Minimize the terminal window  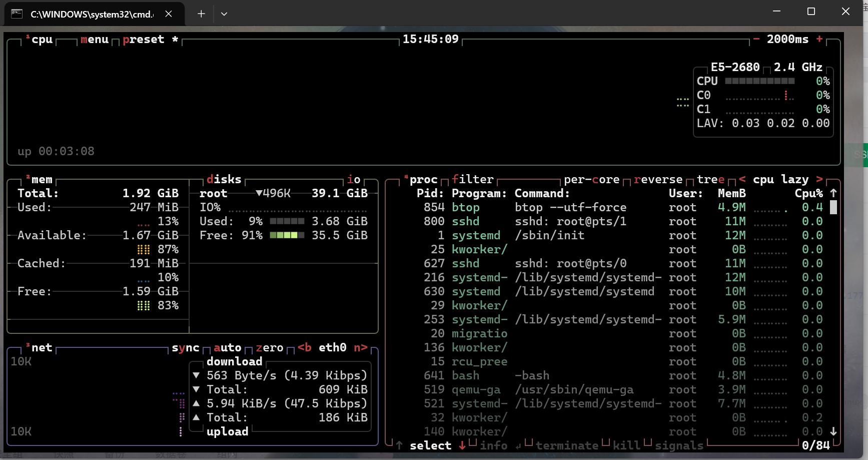[776, 12]
